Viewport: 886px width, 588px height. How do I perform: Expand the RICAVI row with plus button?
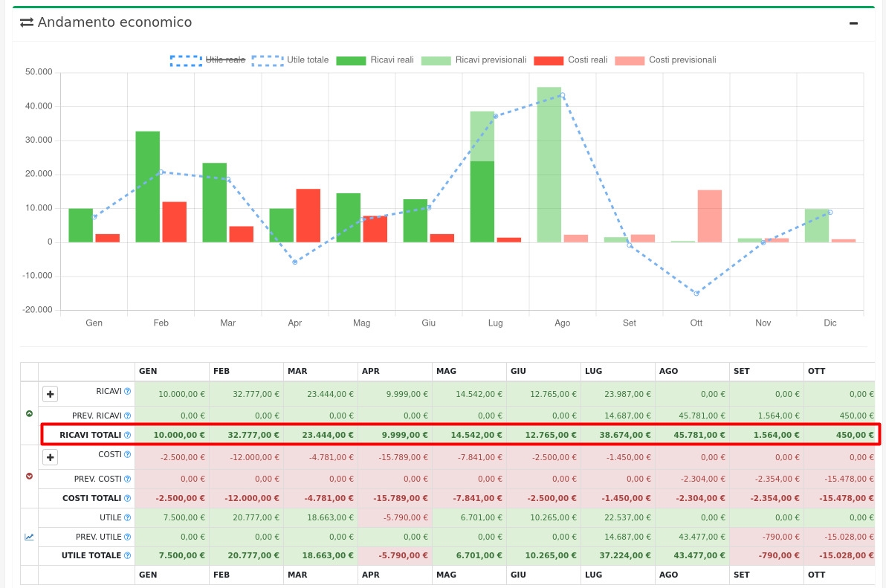[x=51, y=394]
